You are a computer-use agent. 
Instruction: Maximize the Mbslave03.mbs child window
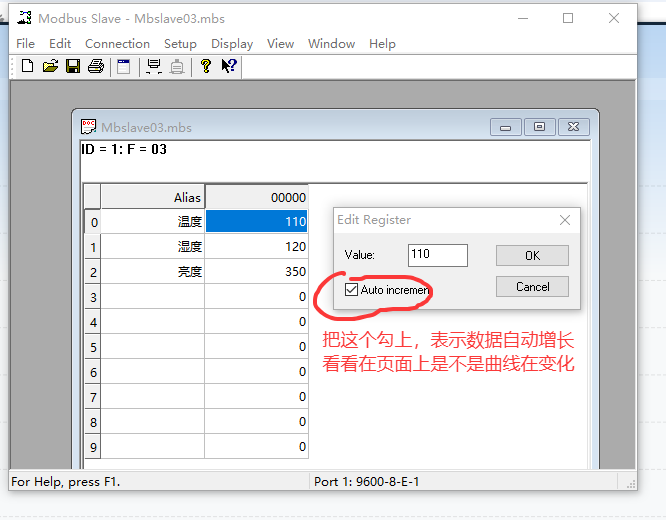(x=539, y=127)
